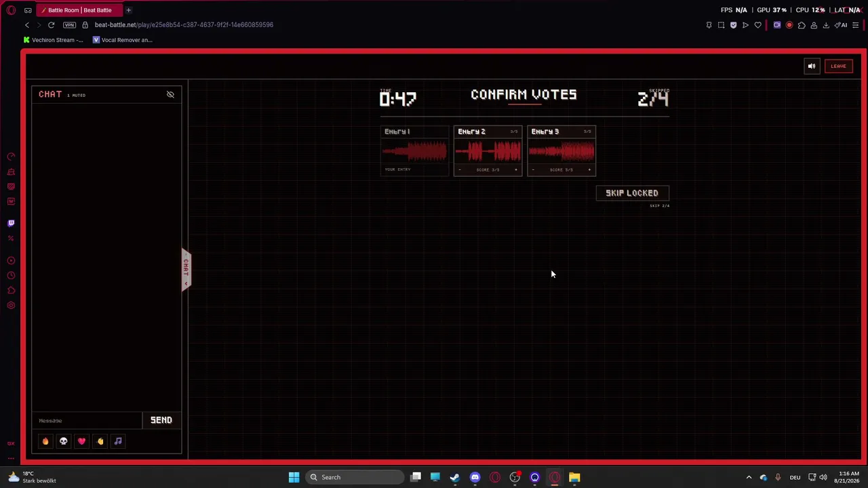Open the tab islands workspace icon
The width and height of the screenshot is (868, 488).
[28, 10]
